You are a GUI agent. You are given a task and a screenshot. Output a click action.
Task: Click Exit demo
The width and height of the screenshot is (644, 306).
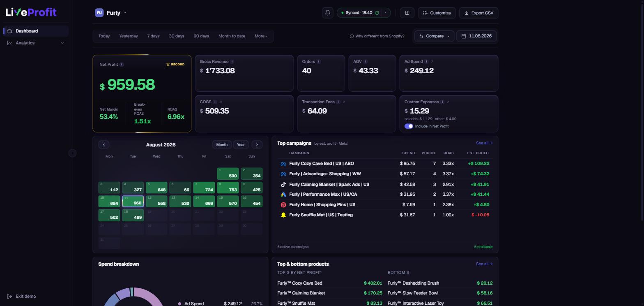pyautogui.click(x=22, y=296)
